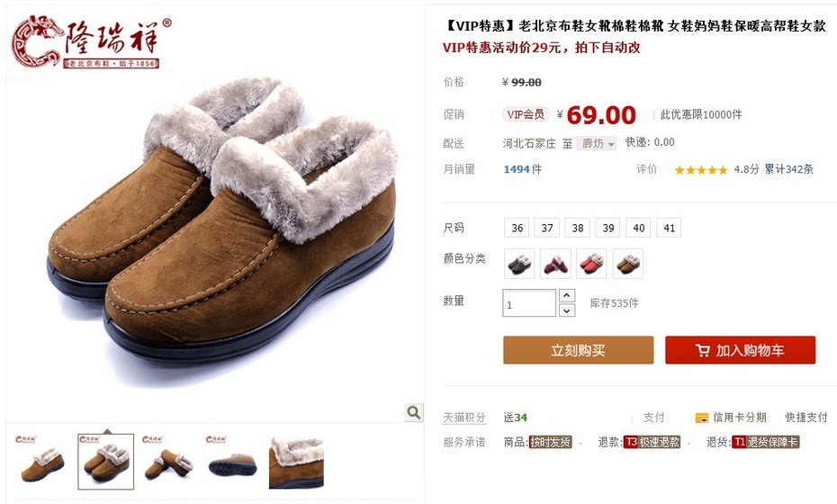This screenshot has height=504, width=837.
Task: Choose the red shoe color swatch
Action: [591, 263]
